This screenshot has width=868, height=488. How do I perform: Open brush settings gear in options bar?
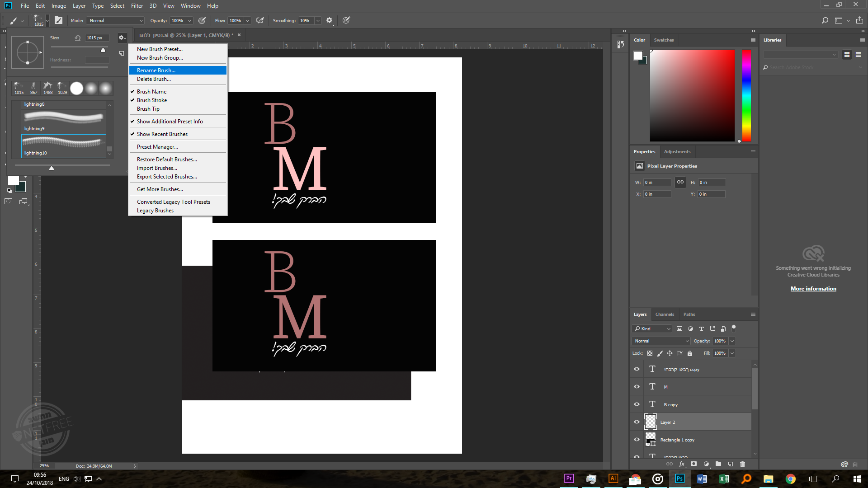[x=330, y=20]
